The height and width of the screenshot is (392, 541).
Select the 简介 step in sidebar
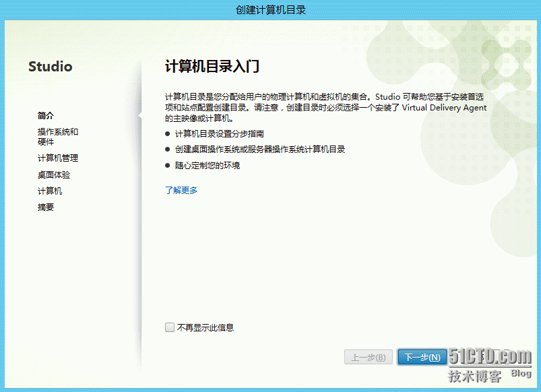[46, 116]
